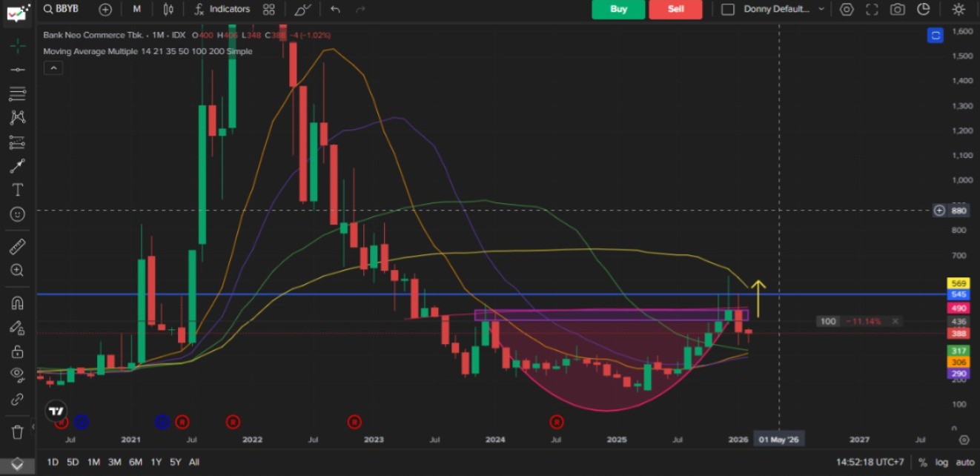Select the crosshair cursor tool
This screenshot has height=476, width=980.
point(18,46)
